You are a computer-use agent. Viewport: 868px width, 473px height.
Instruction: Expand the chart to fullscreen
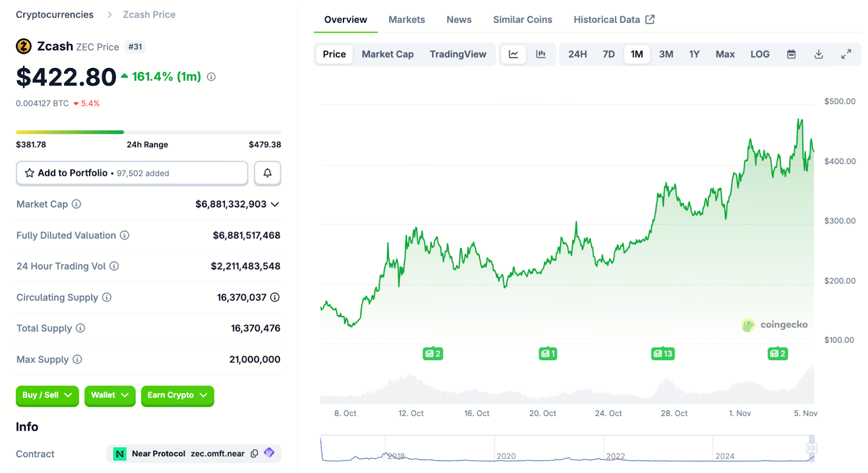(846, 54)
